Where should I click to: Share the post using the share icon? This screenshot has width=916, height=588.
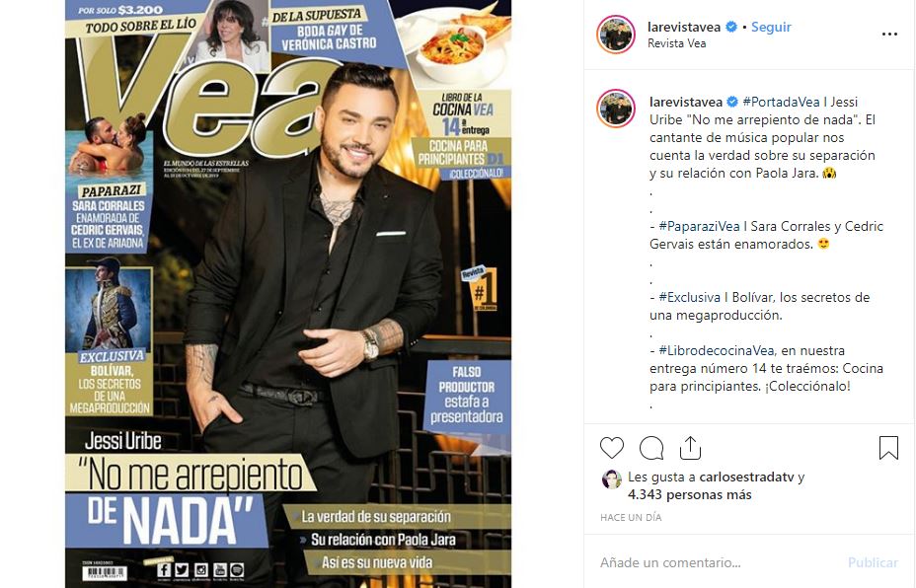coord(690,447)
